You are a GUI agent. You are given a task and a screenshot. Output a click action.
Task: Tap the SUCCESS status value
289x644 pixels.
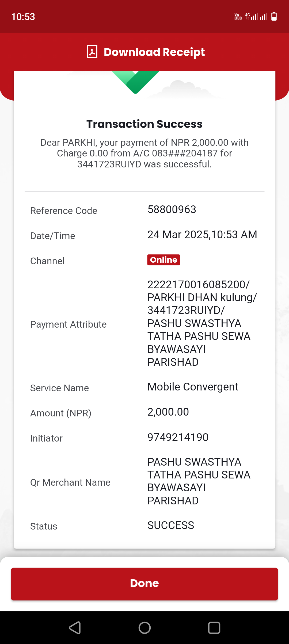point(171,525)
